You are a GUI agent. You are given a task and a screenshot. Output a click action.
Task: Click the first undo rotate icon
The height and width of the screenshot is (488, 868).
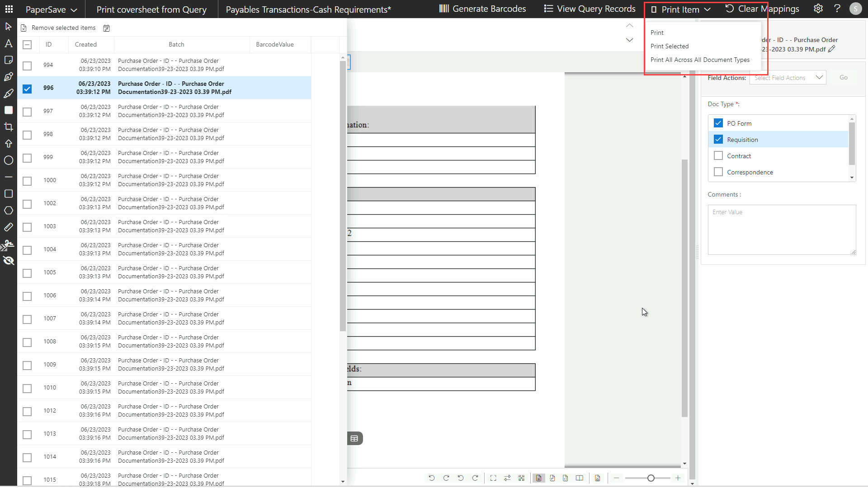[431, 478]
